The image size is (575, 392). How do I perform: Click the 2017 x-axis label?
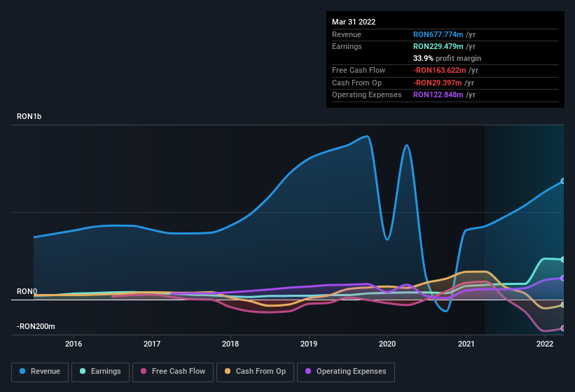click(x=152, y=344)
